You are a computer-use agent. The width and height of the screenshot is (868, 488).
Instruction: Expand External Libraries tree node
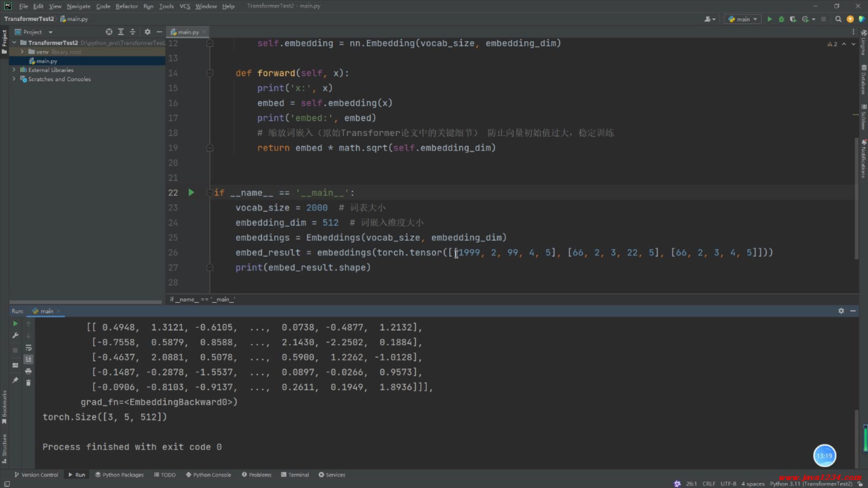point(14,70)
